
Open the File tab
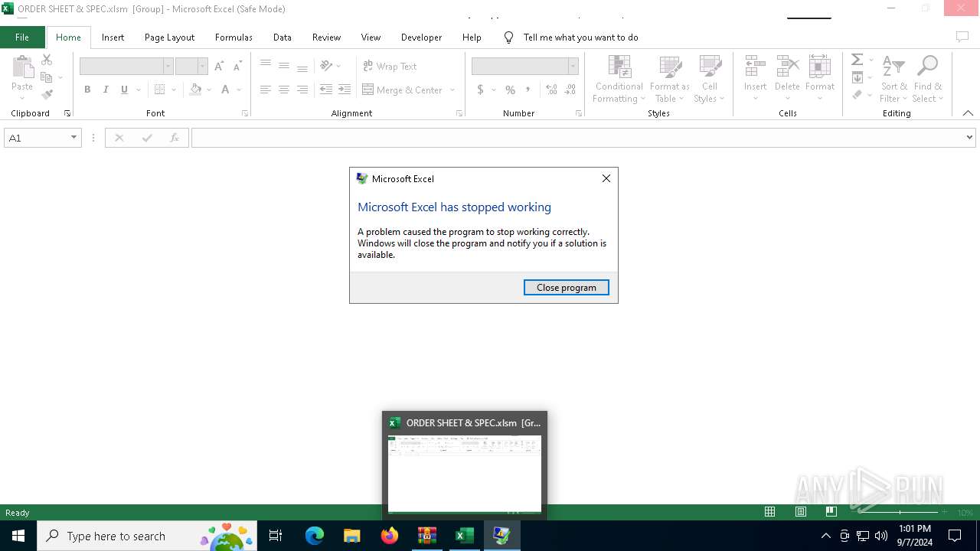click(22, 37)
